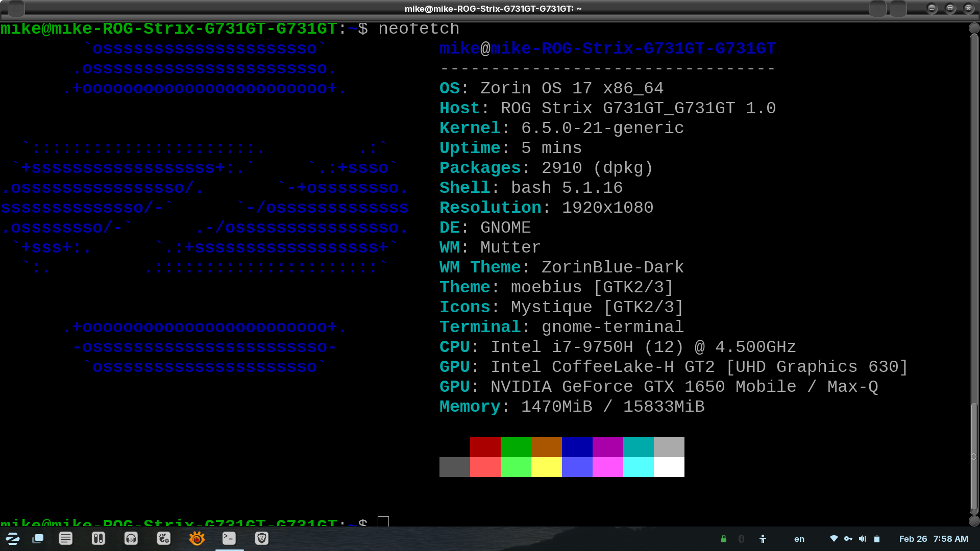The image size is (980, 551).
Task: Click the dark red palette block
Action: pos(485,447)
